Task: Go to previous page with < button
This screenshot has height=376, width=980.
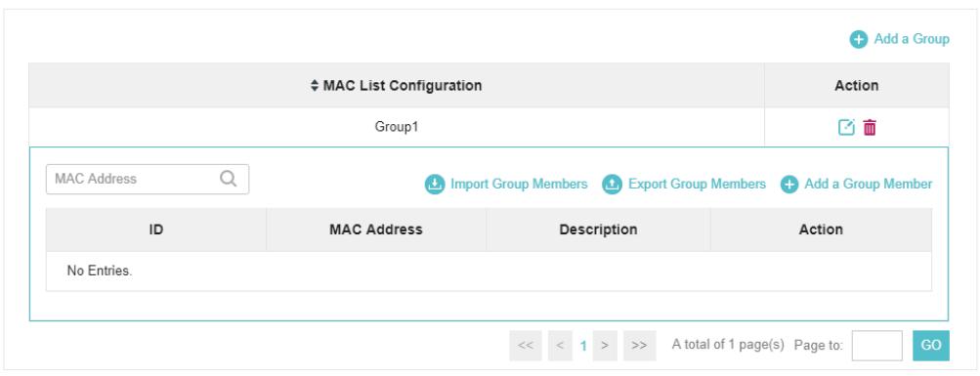Action: pyautogui.click(x=560, y=346)
